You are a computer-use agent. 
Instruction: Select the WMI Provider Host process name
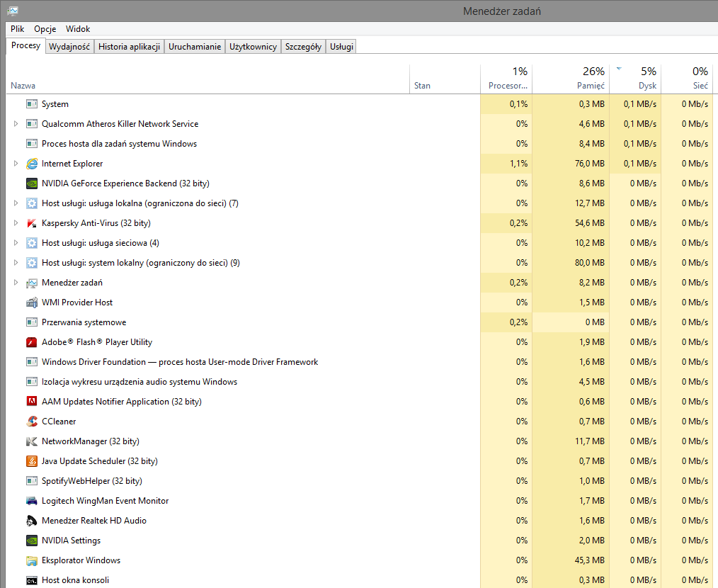pos(77,303)
